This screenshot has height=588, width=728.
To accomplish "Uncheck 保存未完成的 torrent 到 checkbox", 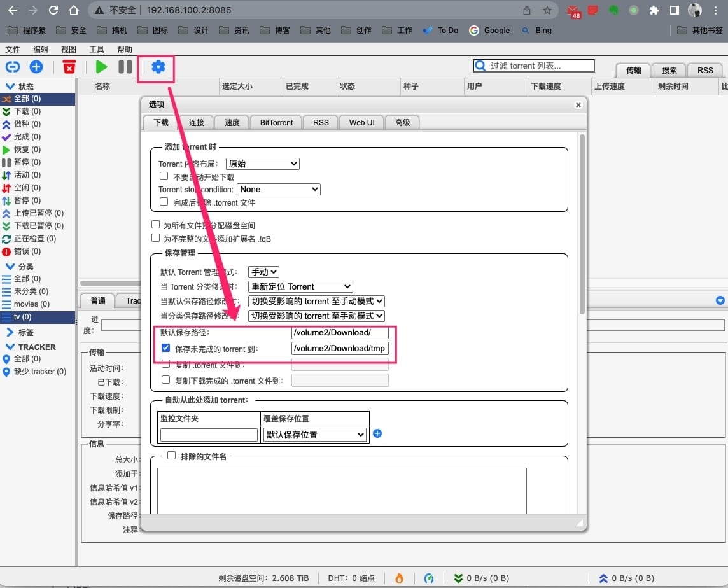I will [x=166, y=348].
